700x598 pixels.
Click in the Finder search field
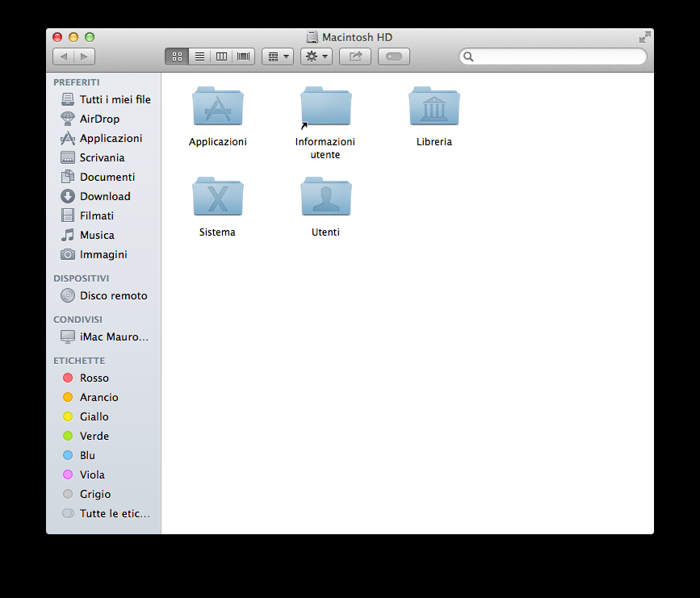pos(557,56)
